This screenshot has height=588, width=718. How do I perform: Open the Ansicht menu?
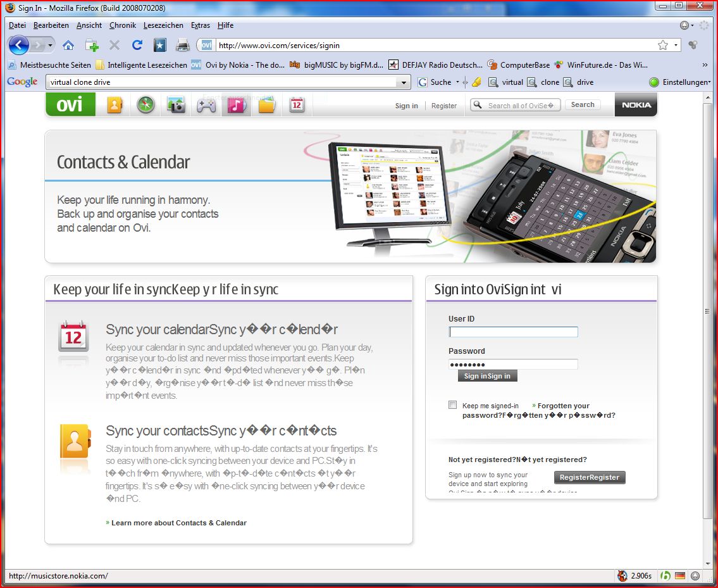(89, 25)
